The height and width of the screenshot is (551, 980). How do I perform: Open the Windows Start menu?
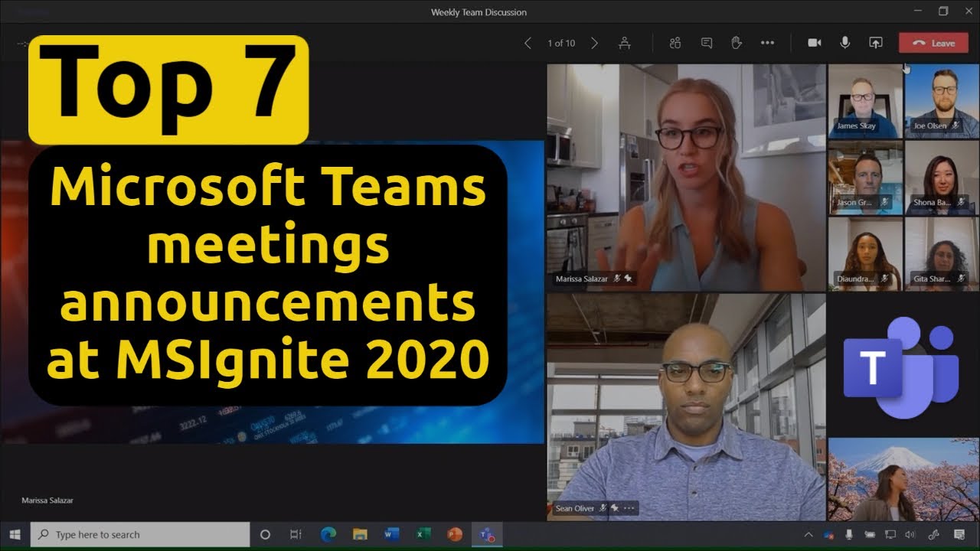[x=15, y=535]
